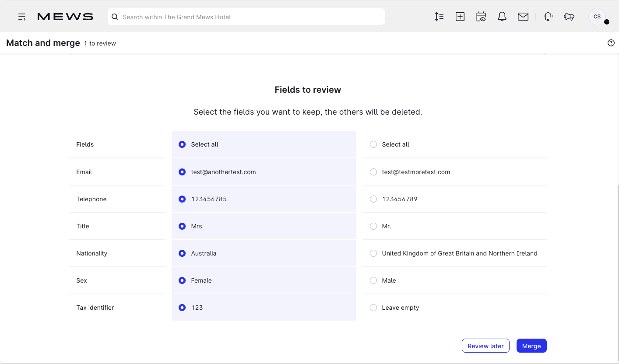Choose Review later
Screen dimensions: 619x364
coord(485,346)
